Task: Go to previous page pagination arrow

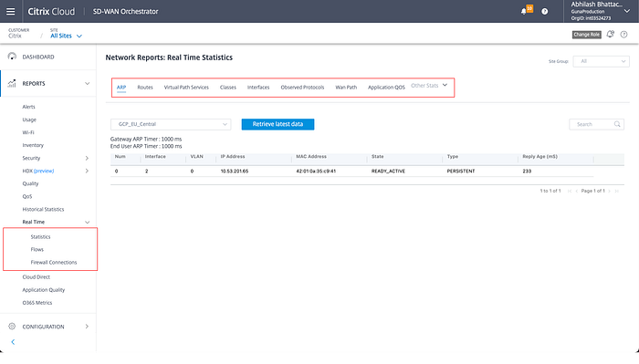Action: [x=577, y=191]
